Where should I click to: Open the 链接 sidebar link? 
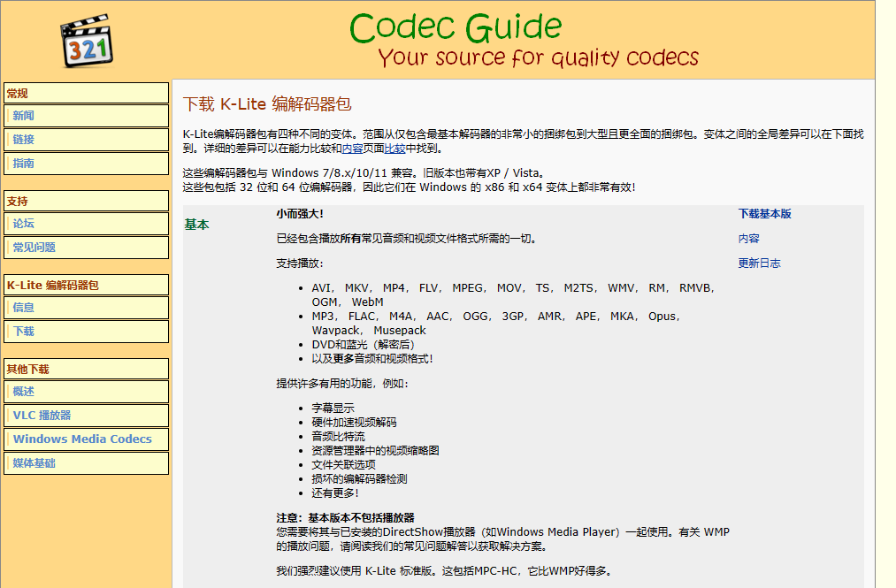click(24, 140)
